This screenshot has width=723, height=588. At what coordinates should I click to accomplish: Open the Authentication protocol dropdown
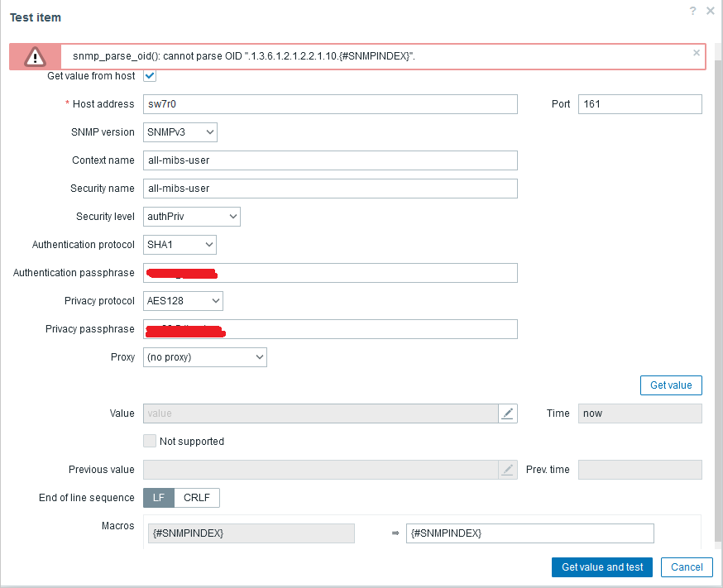click(x=180, y=245)
